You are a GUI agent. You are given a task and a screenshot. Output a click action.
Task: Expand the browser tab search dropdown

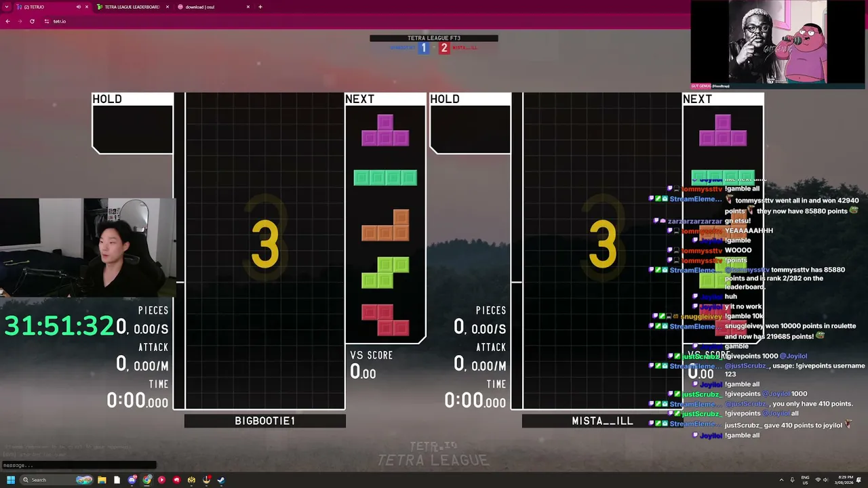pos(7,7)
